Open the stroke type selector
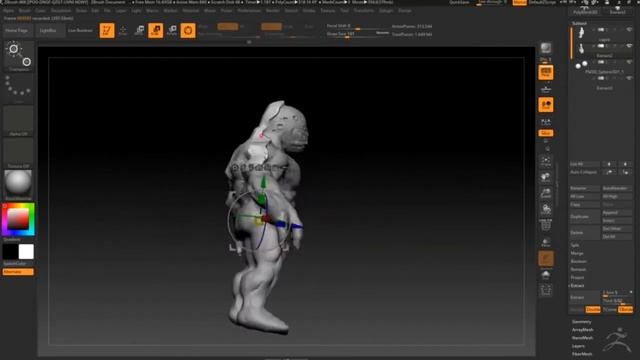The height and width of the screenshot is (360, 640). (x=18, y=88)
